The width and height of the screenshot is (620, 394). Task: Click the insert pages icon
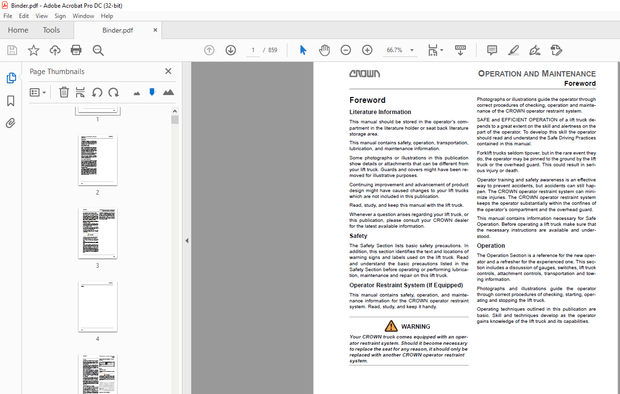pyautogui.click(x=80, y=92)
